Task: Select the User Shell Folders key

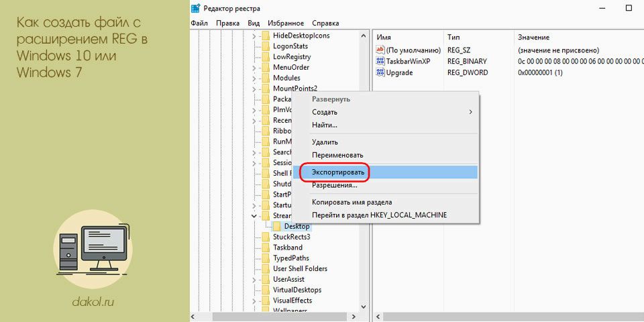Action: tap(301, 268)
